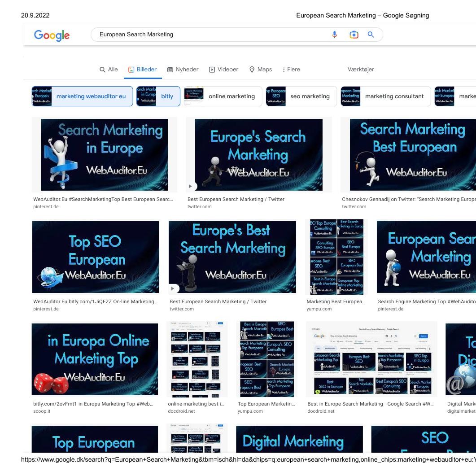Click the newspaper icon next to Nyheder
This screenshot has height=476, width=476.
170,70
